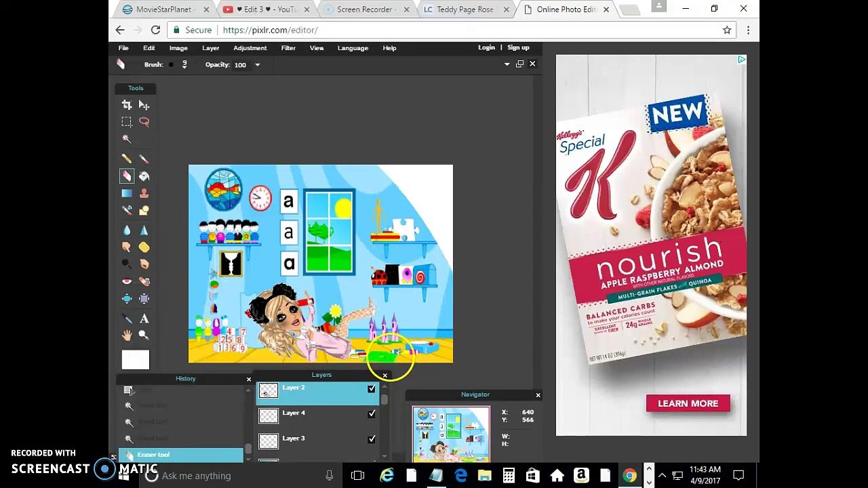Open Task View from the taskbar
Image resolution: width=868 pixels, height=488 pixels.
coord(357,476)
